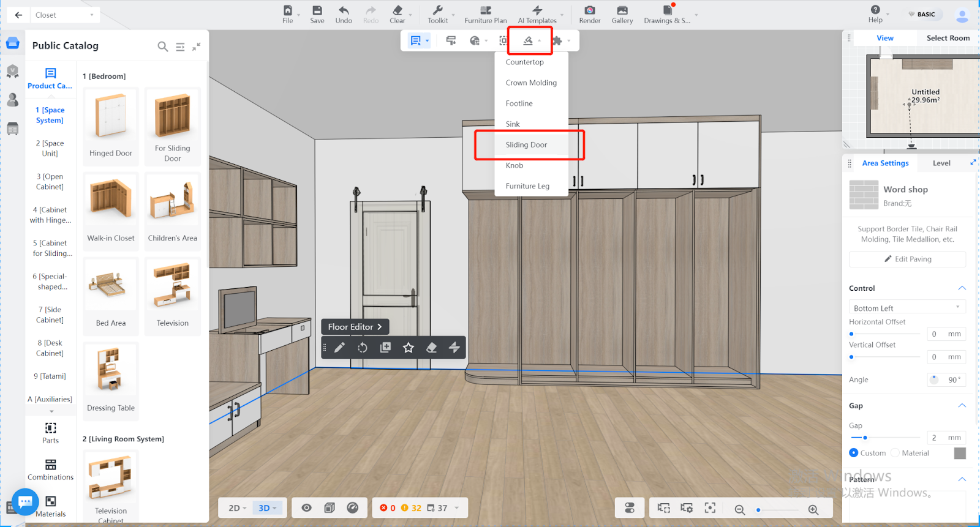This screenshot has width=980, height=527.
Task: Click the gray material color swatch
Action: (960, 453)
